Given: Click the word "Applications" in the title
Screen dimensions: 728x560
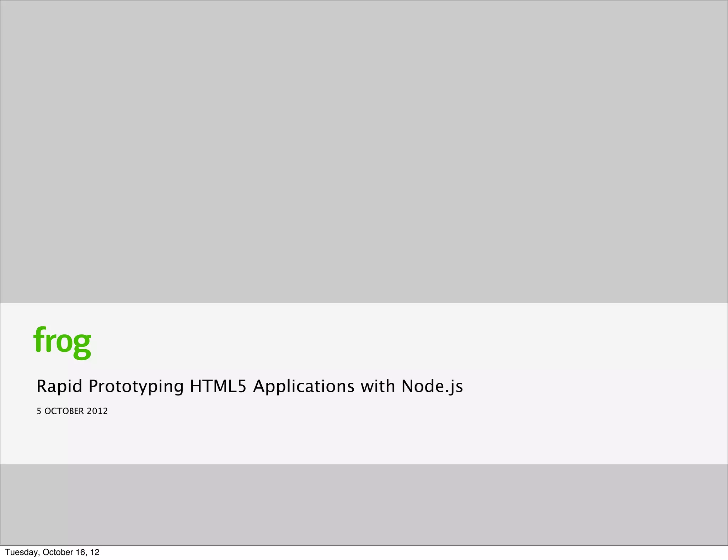Looking at the screenshot, I should (304, 386).
